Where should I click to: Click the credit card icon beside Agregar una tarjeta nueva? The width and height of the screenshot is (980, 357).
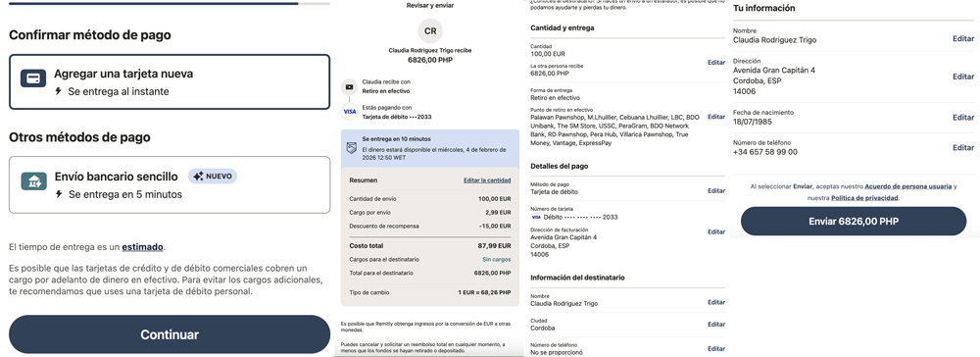[33, 78]
